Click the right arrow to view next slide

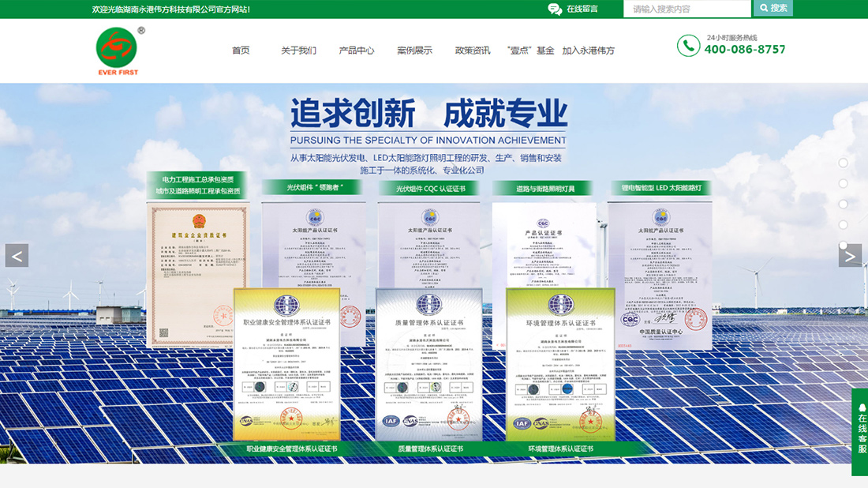(850, 256)
